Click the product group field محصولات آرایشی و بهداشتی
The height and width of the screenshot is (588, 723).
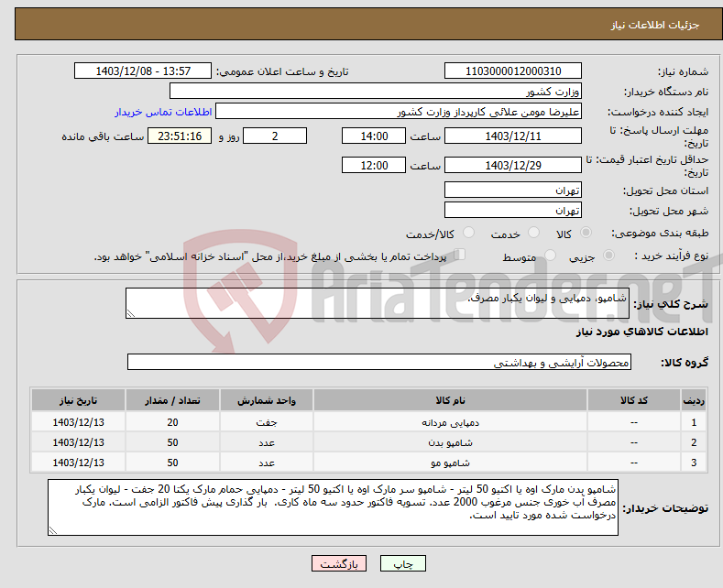379,362
